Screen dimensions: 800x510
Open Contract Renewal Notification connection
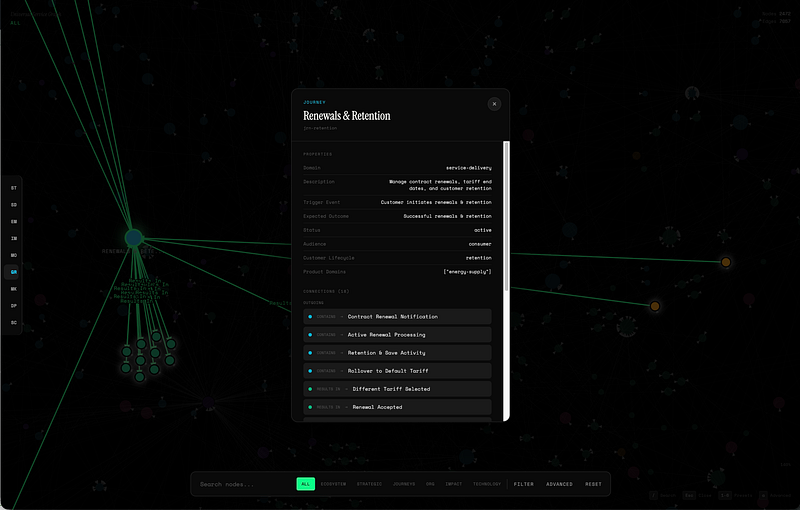pos(397,317)
